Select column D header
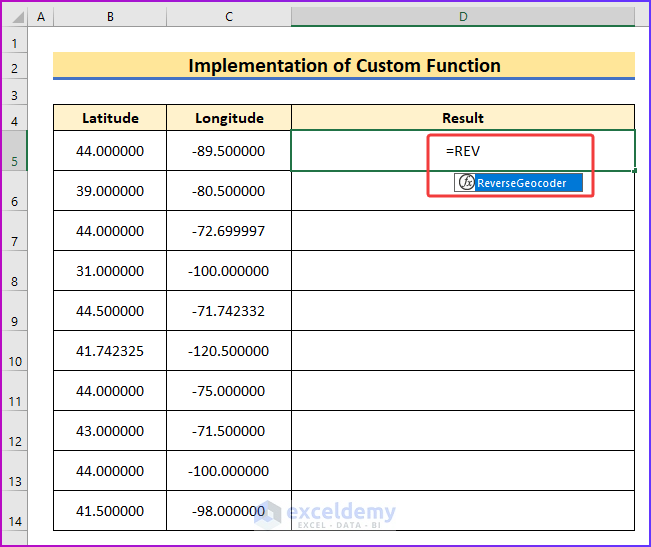Viewport: 651px width, 547px height. pyautogui.click(x=463, y=17)
